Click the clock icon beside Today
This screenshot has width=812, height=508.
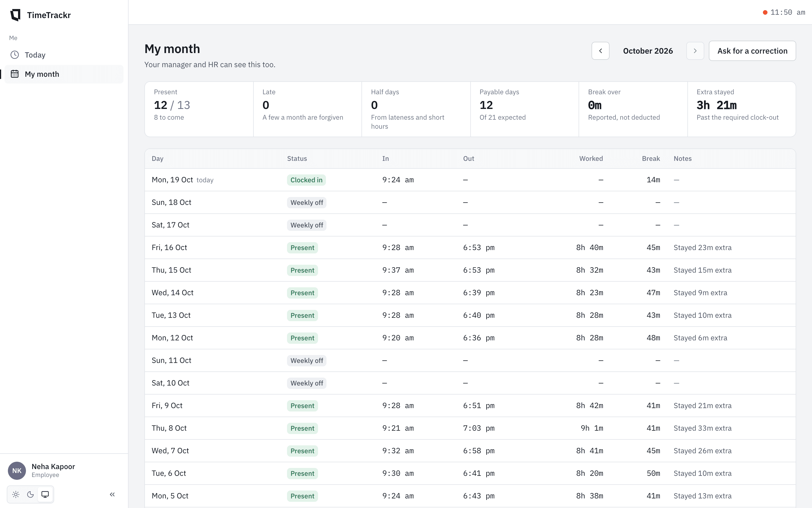14,55
